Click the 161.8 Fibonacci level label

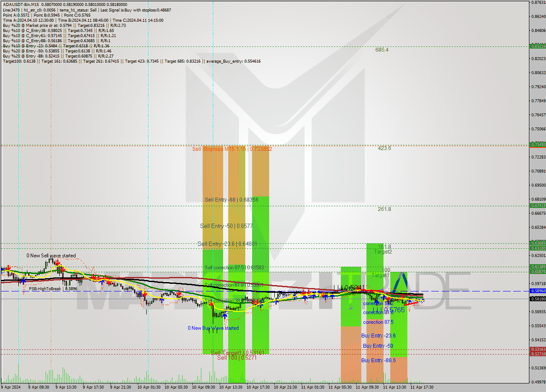click(x=384, y=247)
